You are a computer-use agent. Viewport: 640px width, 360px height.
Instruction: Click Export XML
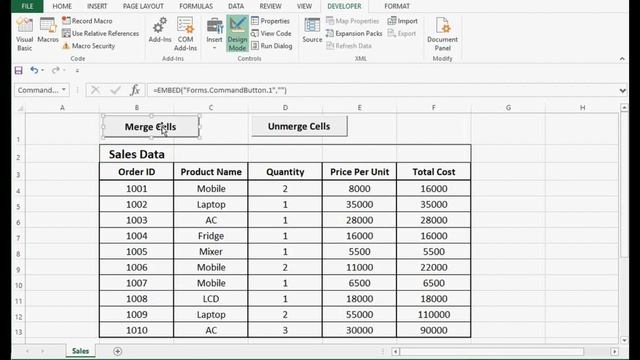402,33
